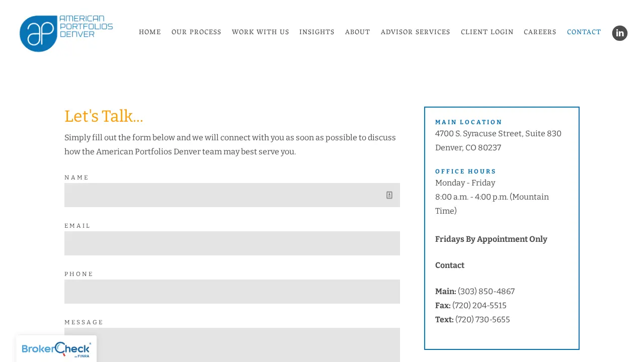Screen dimensions: 644x362
Task: Click the address 4700 S. Syracuse Street
Action: point(498,134)
